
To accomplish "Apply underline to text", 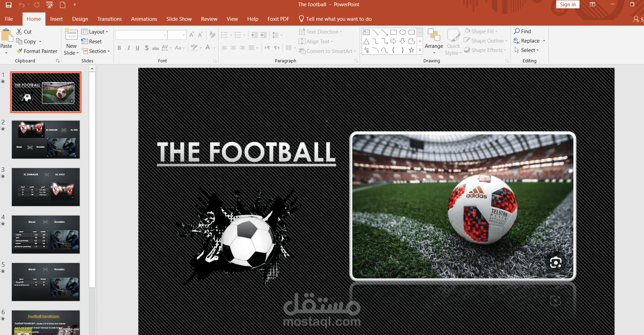I will click(x=137, y=48).
